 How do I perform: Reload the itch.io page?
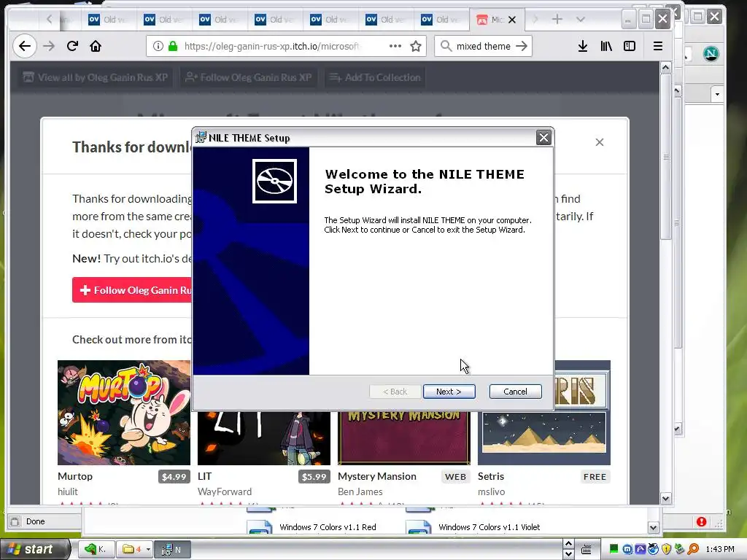click(72, 46)
